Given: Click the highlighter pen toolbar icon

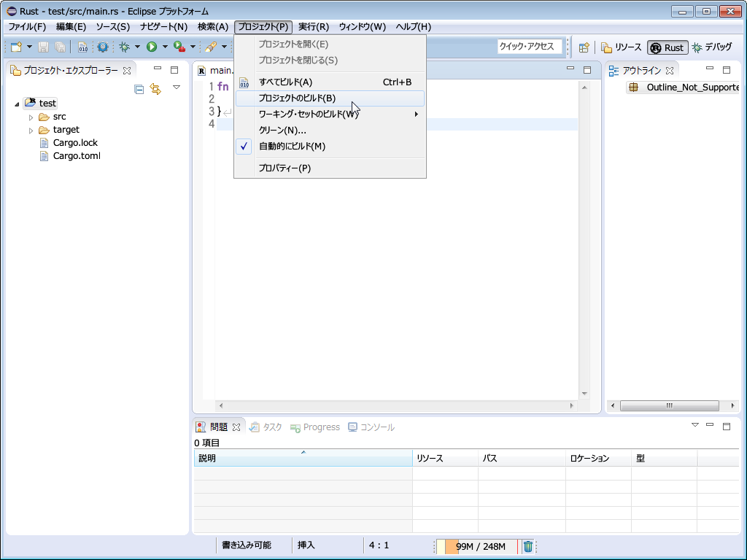Looking at the screenshot, I should click(x=211, y=47).
